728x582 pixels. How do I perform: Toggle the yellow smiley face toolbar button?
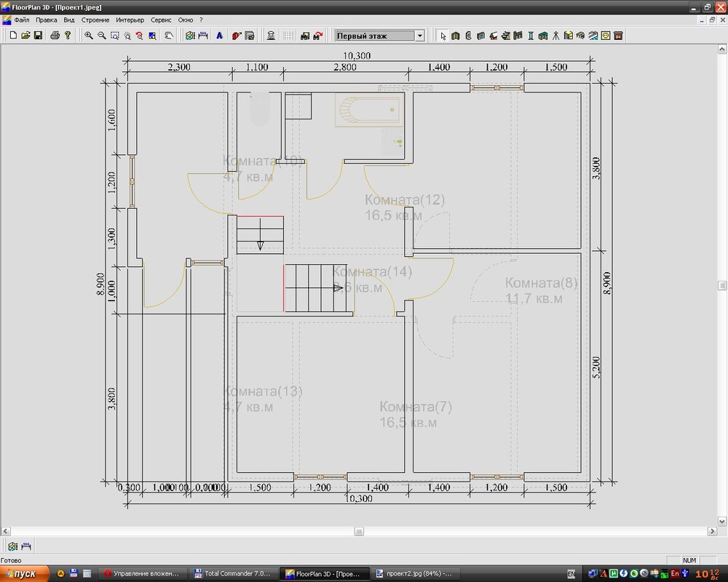point(606,35)
